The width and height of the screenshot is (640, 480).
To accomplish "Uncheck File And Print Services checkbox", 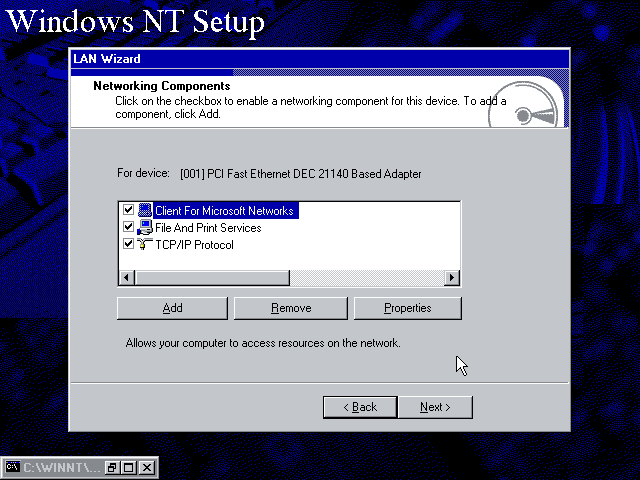I will [x=129, y=227].
